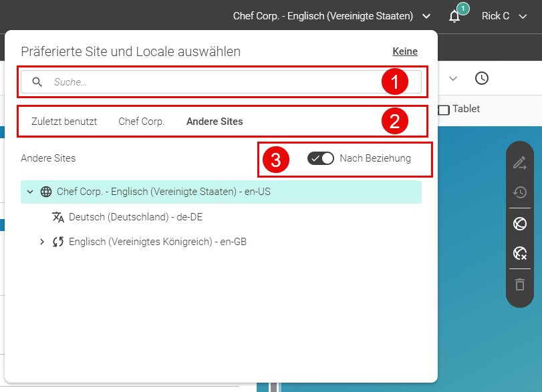Click the publish globe icon
Screen dimensions: 542x392
click(519, 224)
